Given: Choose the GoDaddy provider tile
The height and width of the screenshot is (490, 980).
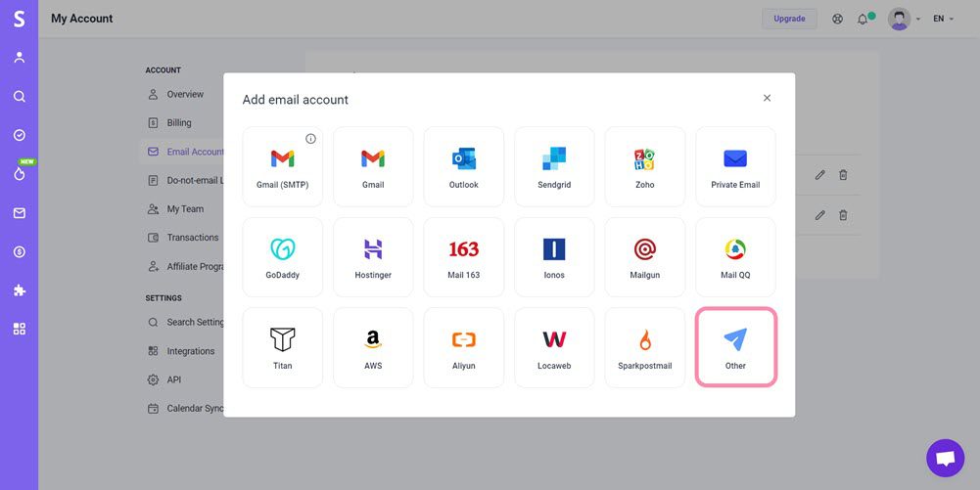Looking at the screenshot, I should tap(282, 257).
